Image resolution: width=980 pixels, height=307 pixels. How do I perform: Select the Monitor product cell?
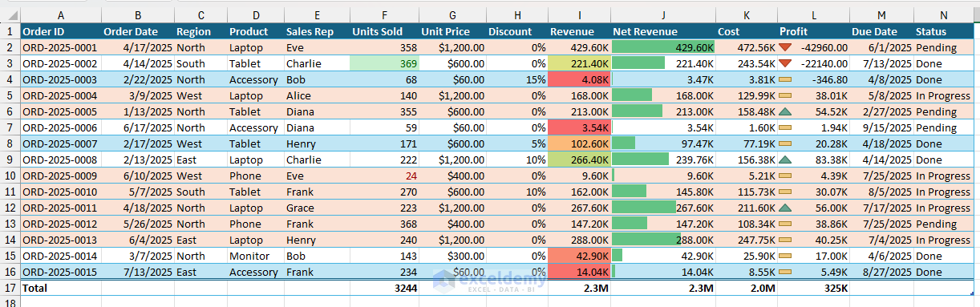click(255, 256)
